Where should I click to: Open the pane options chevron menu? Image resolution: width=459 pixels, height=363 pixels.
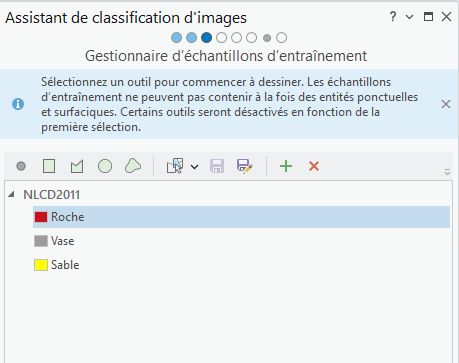click(x=410, y=17)
